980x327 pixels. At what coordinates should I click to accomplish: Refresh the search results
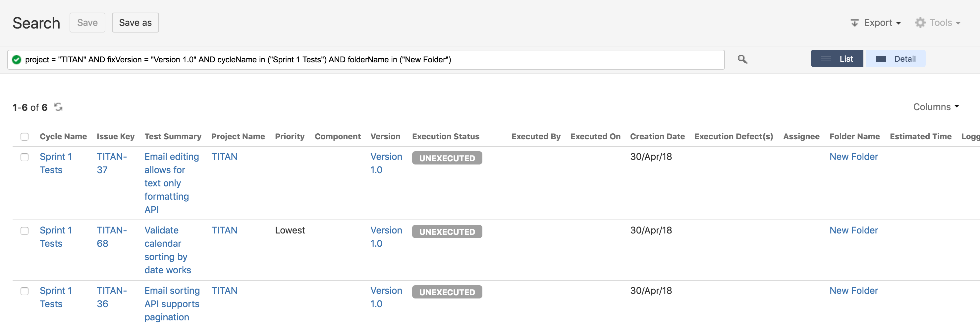click(x=59, y=107)
